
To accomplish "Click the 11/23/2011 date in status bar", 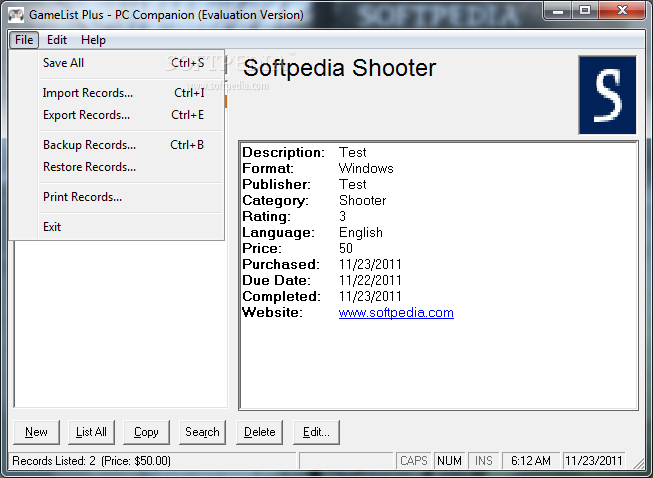I will [x=594, y=461].
